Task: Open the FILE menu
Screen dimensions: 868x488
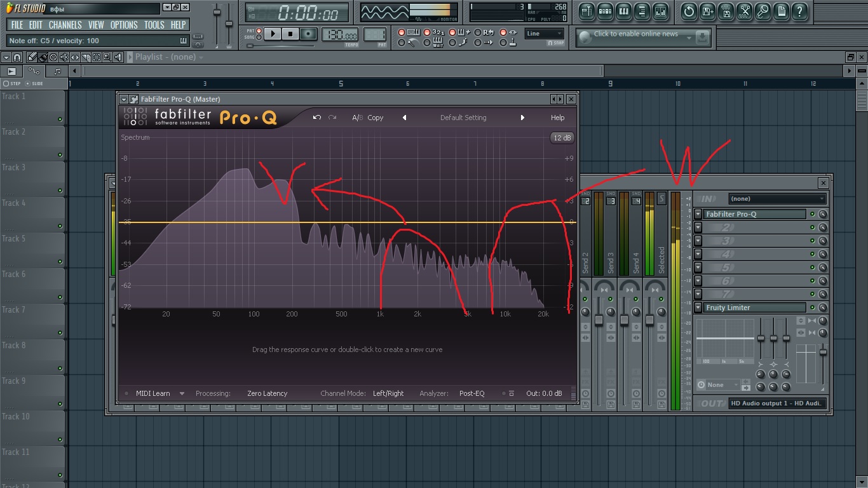Action: coord(17,25)
